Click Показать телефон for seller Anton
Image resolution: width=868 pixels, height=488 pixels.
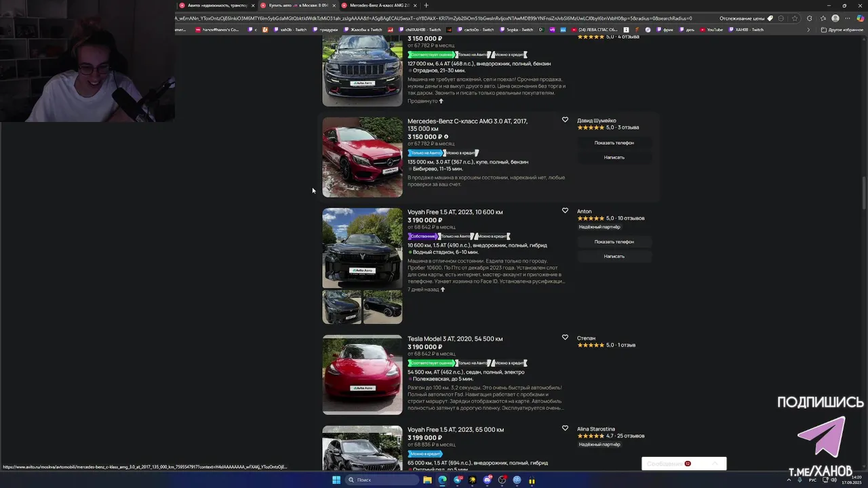pyautogui.click(x=614, y=242)
